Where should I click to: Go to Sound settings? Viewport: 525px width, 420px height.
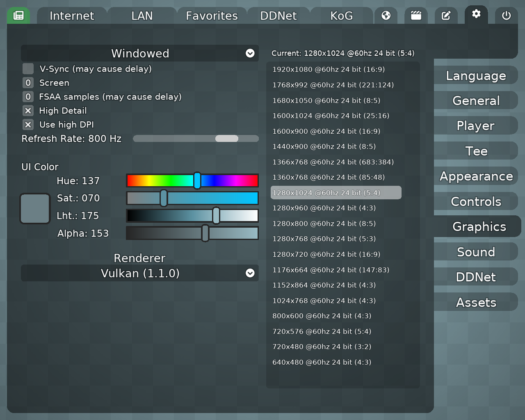point(476,251)
